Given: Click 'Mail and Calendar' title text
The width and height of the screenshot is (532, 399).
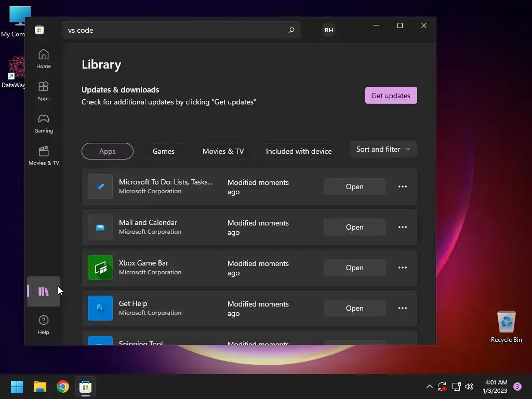Looking at the screenshot, I should [148, 222].
